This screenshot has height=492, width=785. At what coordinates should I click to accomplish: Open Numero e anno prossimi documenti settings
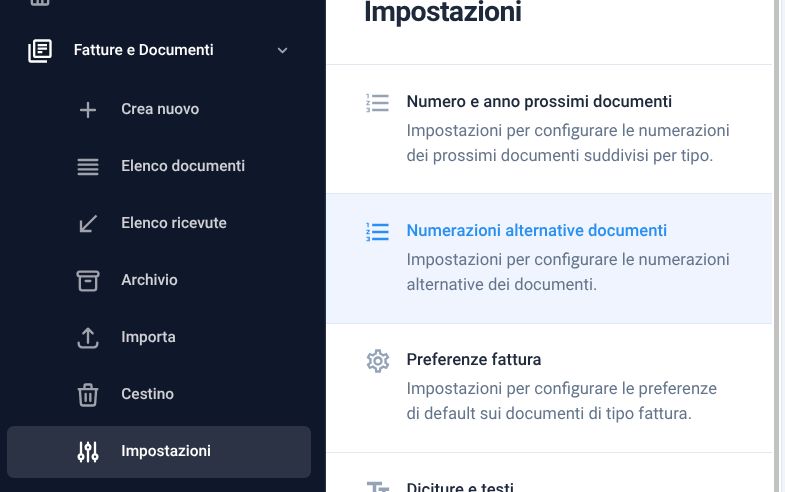538,102
